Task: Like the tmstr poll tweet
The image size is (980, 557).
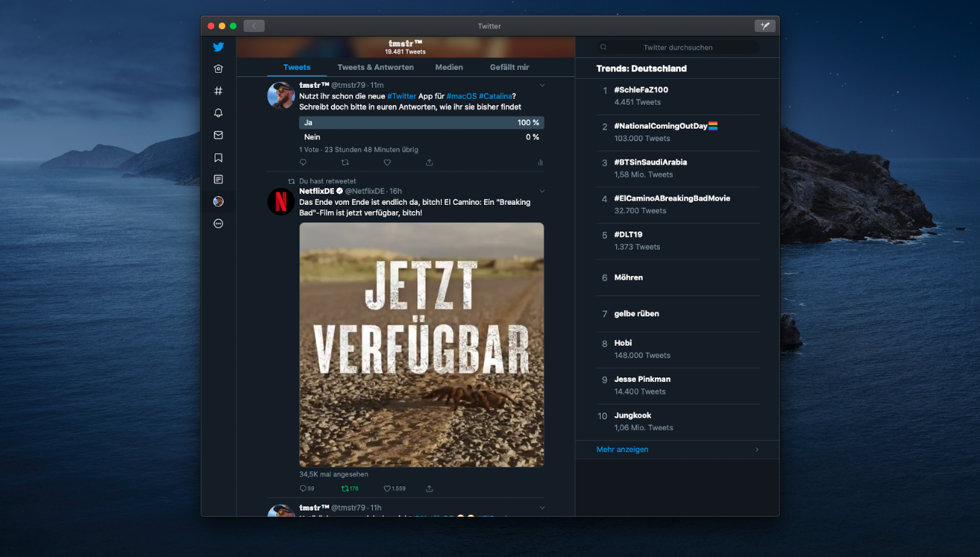Action: (x=387, y=163)
